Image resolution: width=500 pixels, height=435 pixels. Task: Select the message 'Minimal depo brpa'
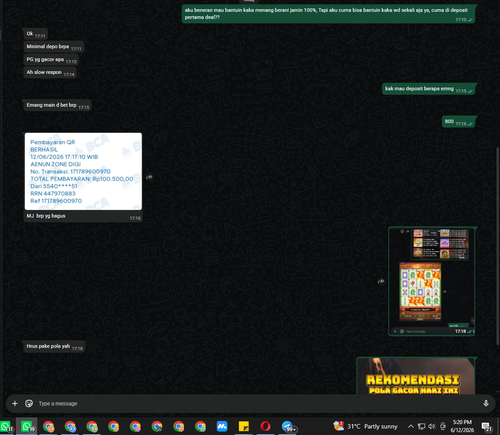pos(54,47)
